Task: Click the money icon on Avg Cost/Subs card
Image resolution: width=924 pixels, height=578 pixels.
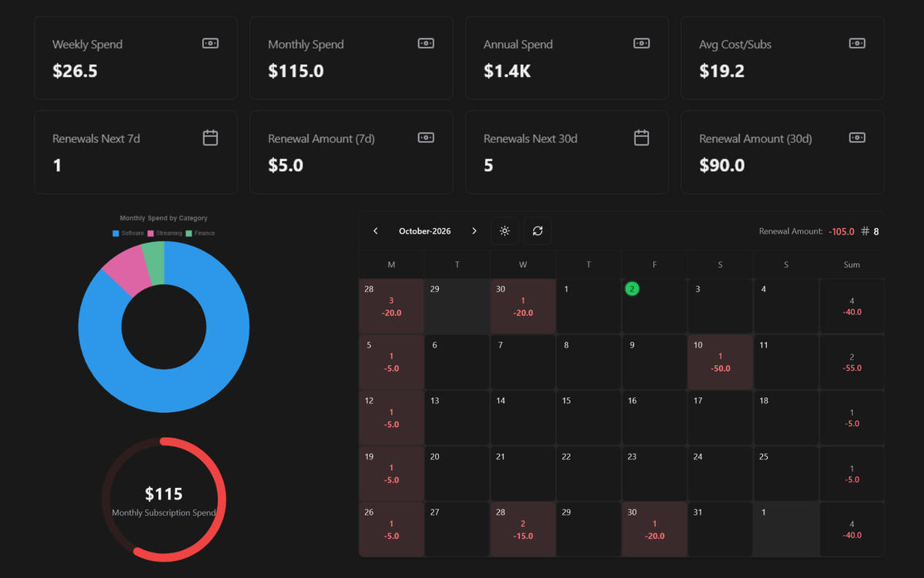Action: pos(857,44)
